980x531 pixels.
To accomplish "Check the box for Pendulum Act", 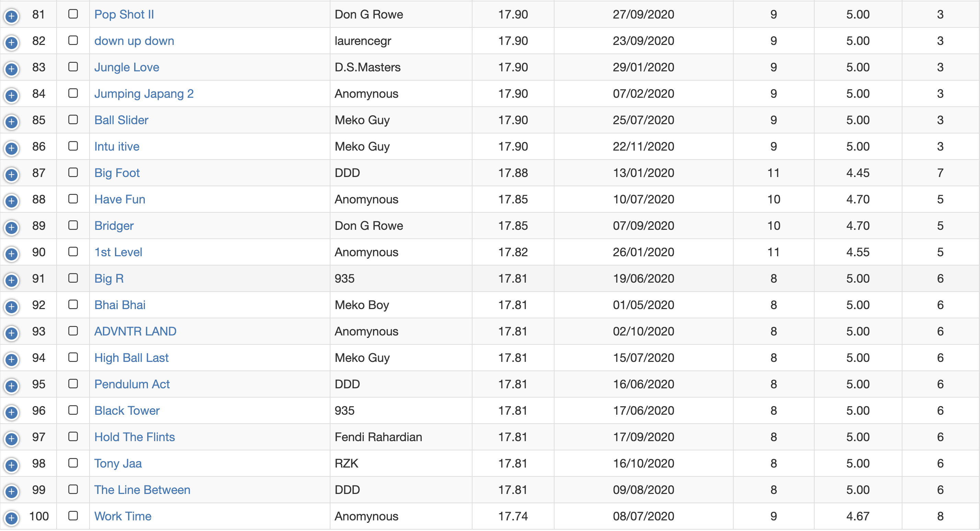I will 73,384.
